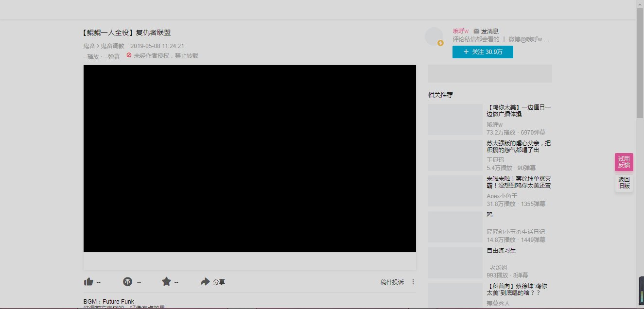The image size is (644, 309).
Task: Open the 鬼畜调教 subcategory link
Action: tap(112, 46)
